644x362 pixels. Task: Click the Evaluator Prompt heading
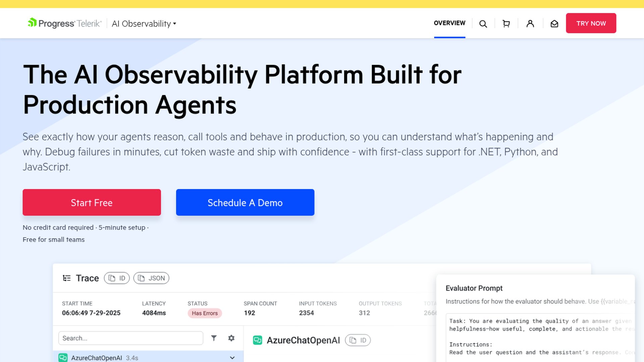pos(474,288)
